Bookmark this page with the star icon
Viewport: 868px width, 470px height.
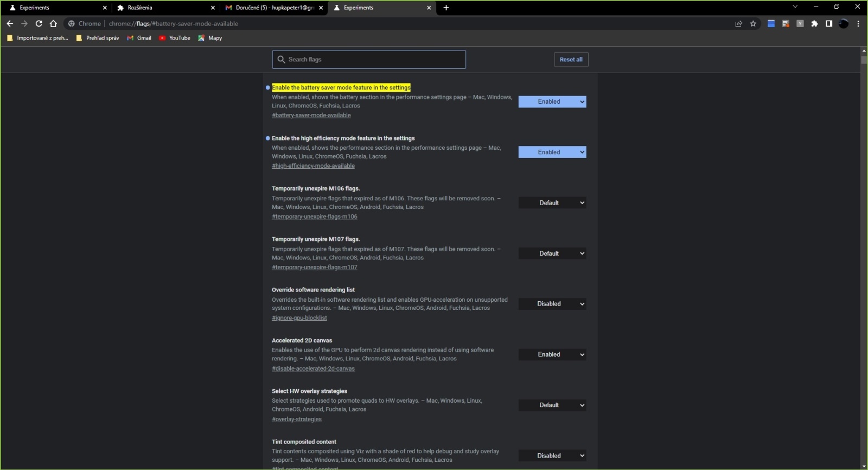tap(753, 23)
